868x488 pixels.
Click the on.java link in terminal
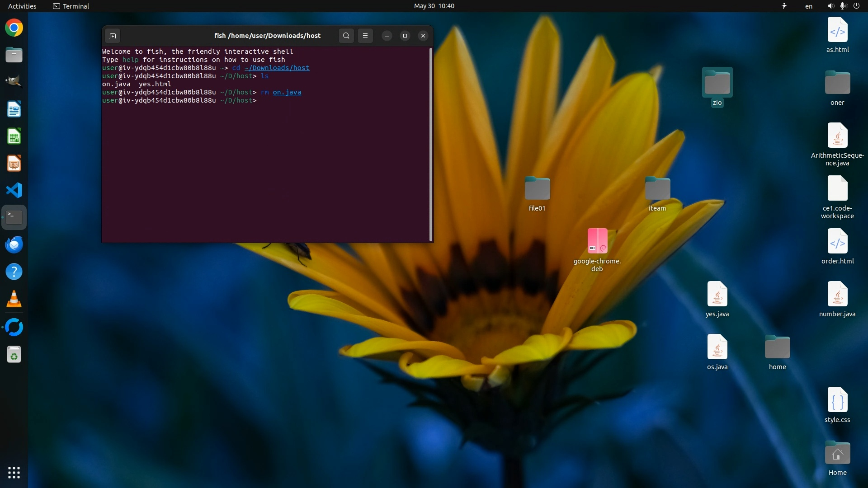tap(287, 92)
